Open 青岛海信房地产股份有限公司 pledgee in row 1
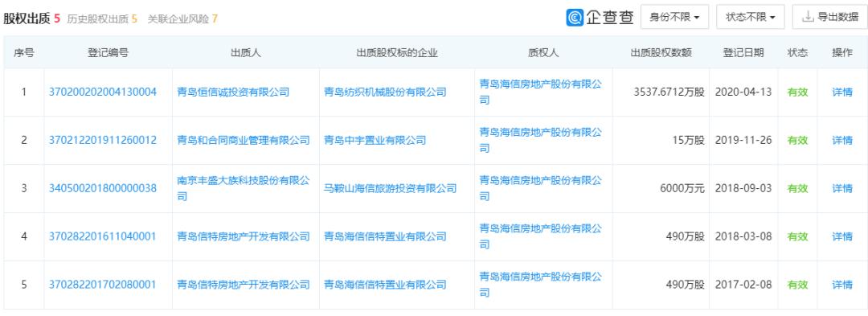The height and width of the screenshot is (316, 868). 540,92
